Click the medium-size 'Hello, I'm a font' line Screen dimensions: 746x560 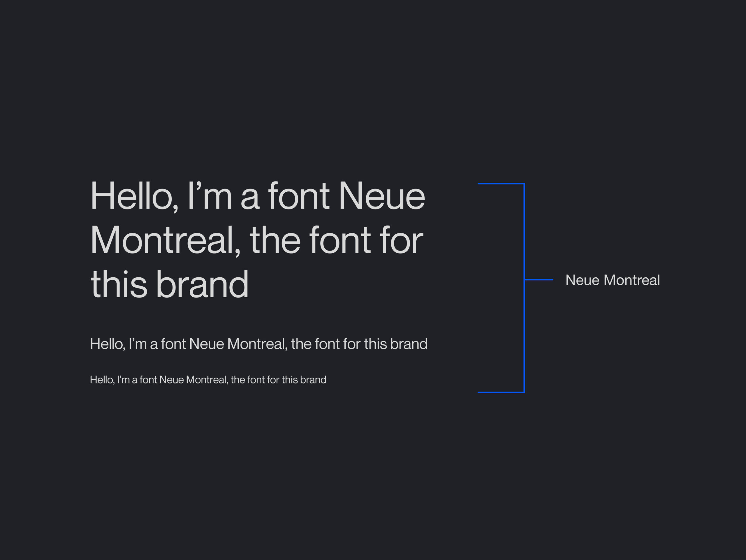[259, 344]
